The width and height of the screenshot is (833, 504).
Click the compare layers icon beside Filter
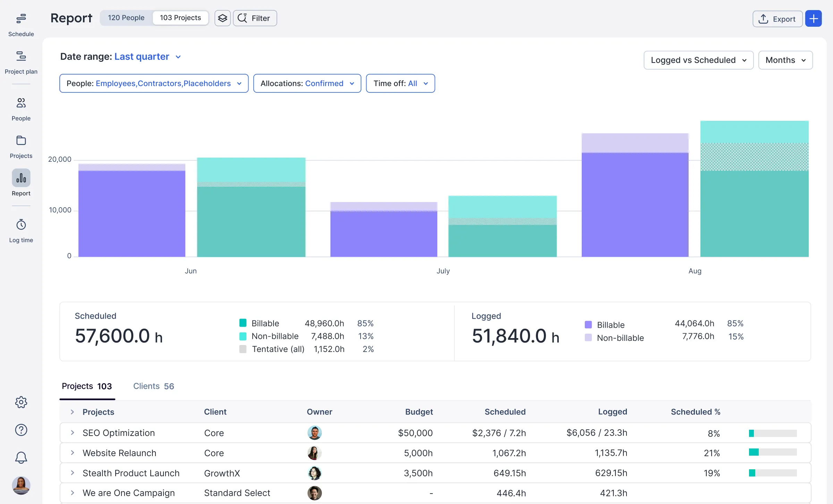point(222,18)
